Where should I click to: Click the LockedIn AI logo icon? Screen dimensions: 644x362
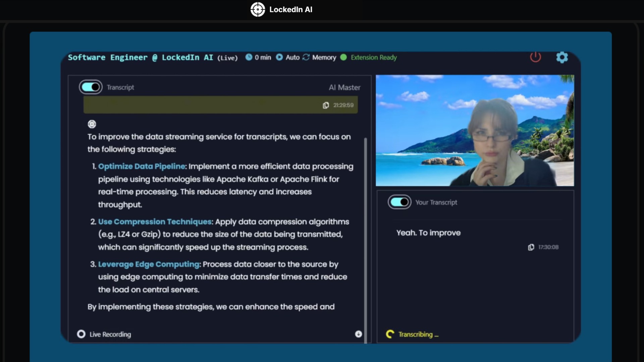point(258,9)
